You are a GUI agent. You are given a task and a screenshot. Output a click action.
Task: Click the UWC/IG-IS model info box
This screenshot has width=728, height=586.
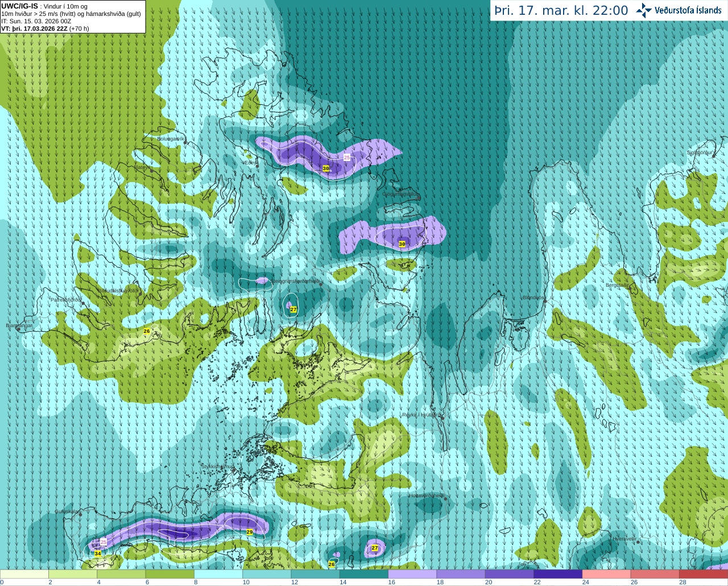pos(72,16)
